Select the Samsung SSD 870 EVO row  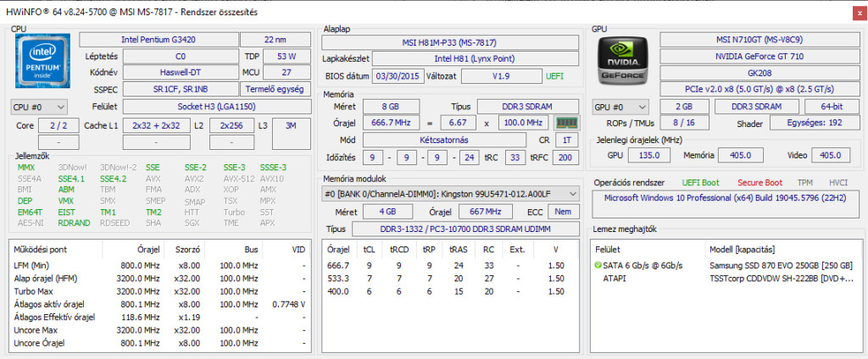[x=726, y=266]
